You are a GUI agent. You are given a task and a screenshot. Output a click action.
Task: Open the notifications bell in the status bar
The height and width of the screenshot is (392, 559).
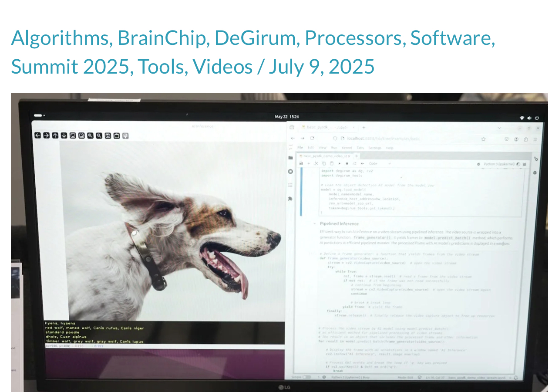tap(515, 377)
